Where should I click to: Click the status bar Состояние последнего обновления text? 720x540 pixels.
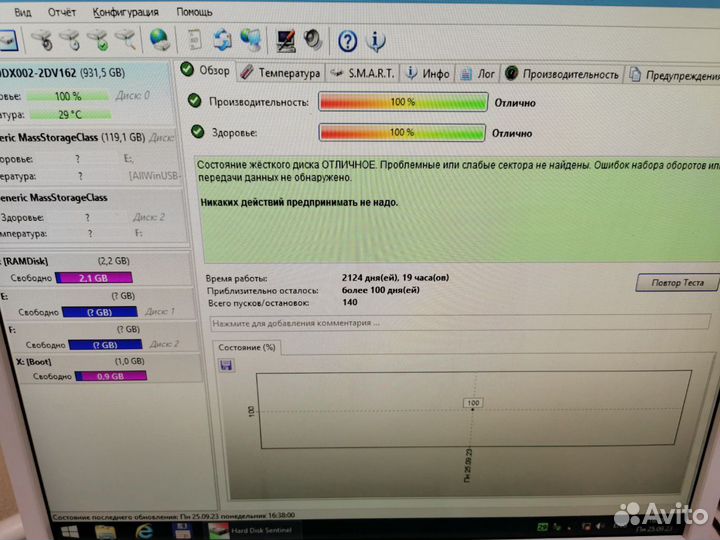coord(174,516)
